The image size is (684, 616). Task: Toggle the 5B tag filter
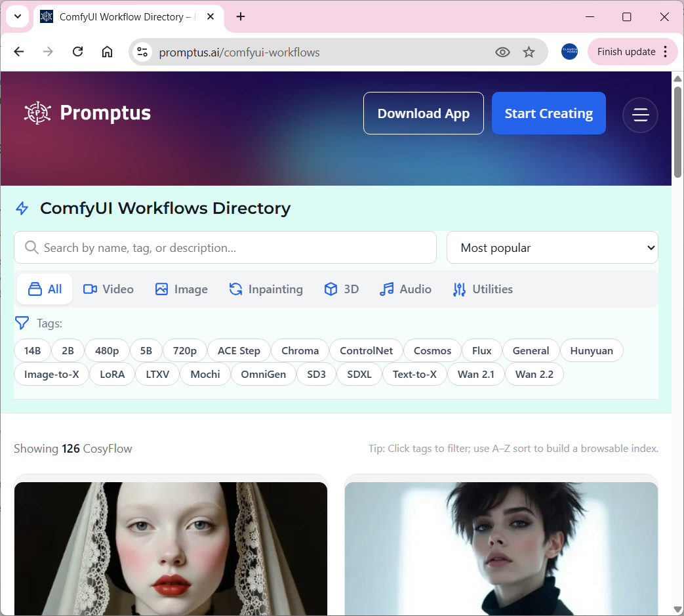pos(146,350)
